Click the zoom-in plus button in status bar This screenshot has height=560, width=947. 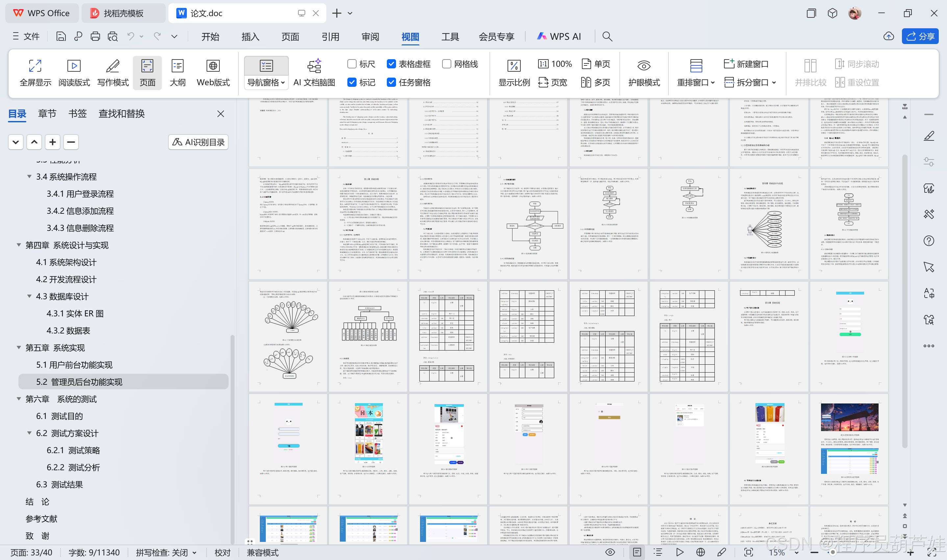click(910, 552)
